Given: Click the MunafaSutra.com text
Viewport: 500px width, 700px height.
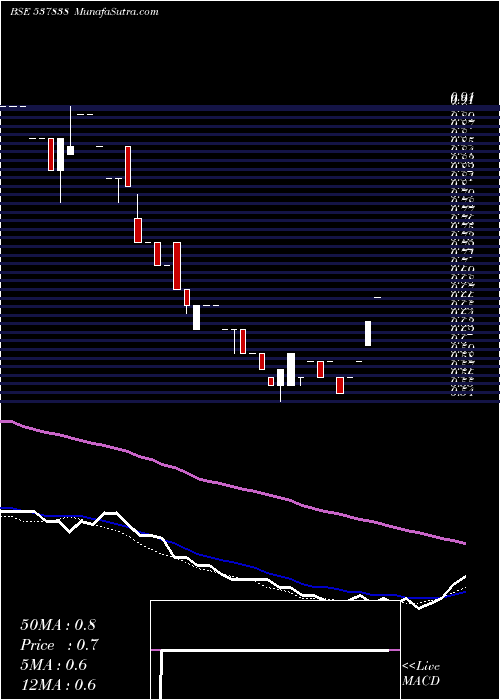Looking at the screenshot, I should pos(116,12).
